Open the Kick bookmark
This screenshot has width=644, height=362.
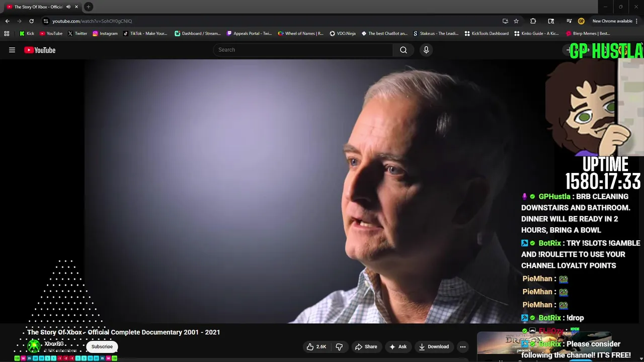[27, 34]
